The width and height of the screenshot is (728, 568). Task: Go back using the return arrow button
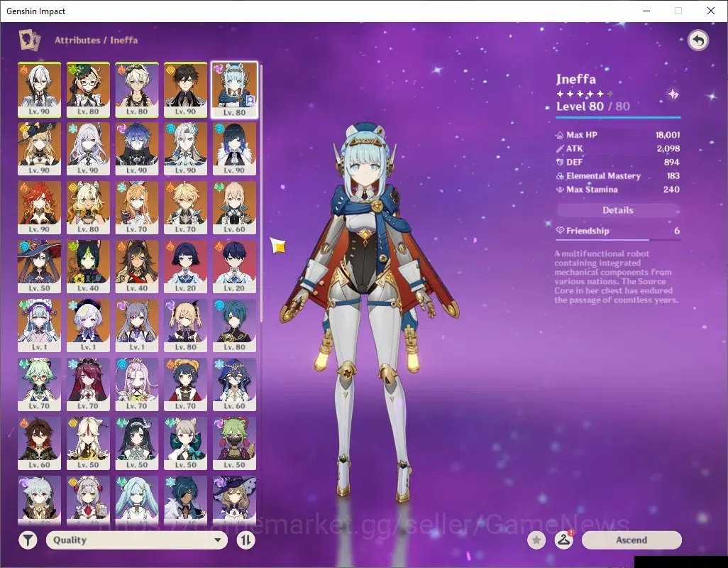pos(697,40)
